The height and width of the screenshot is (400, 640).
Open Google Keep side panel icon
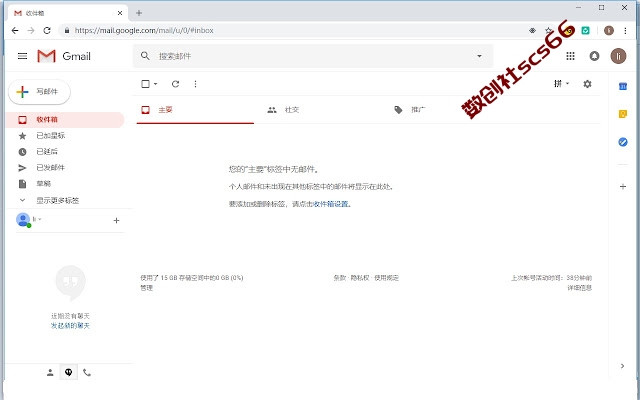click(x=622, y=114)
